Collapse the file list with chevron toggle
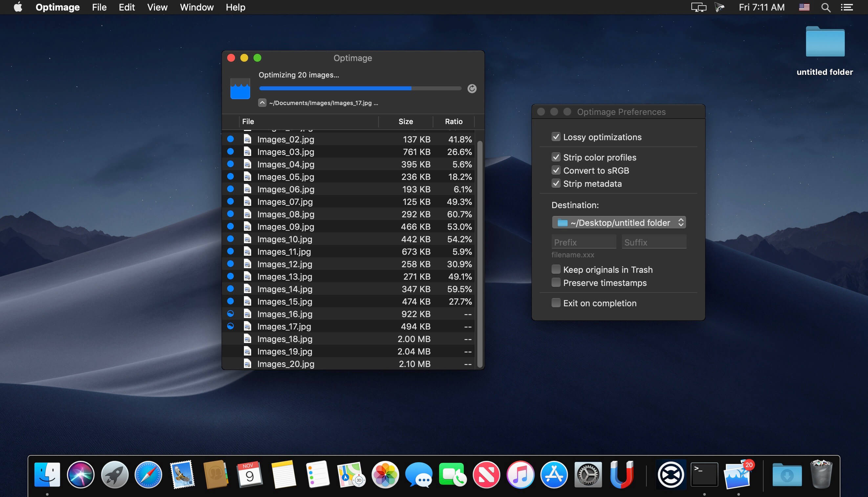868x497 pixels. coord(262,103)
